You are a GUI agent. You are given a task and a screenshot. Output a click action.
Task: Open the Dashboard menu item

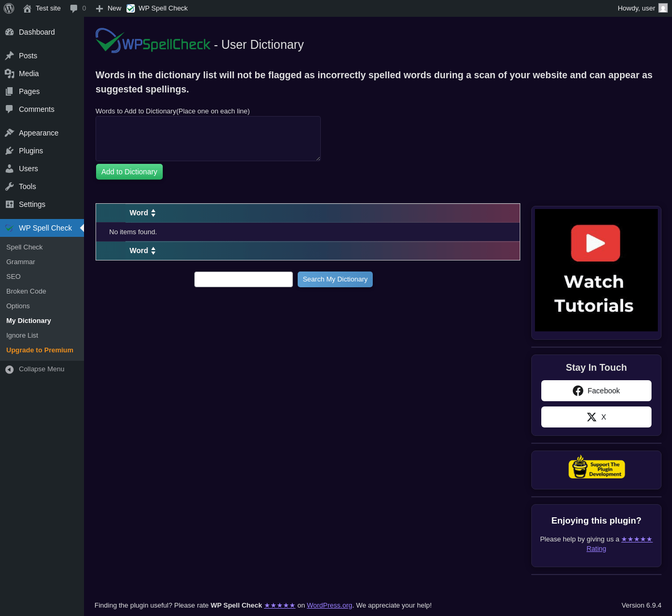click(42, 32)
